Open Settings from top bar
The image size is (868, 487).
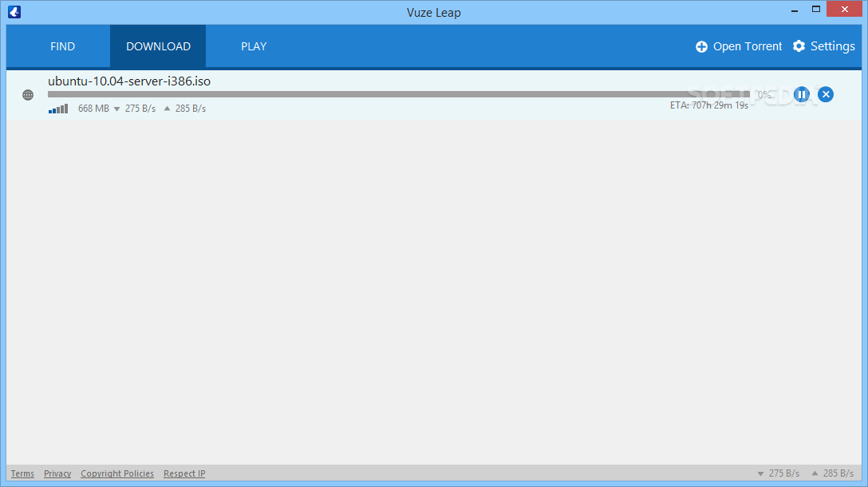tap(823, 46)
